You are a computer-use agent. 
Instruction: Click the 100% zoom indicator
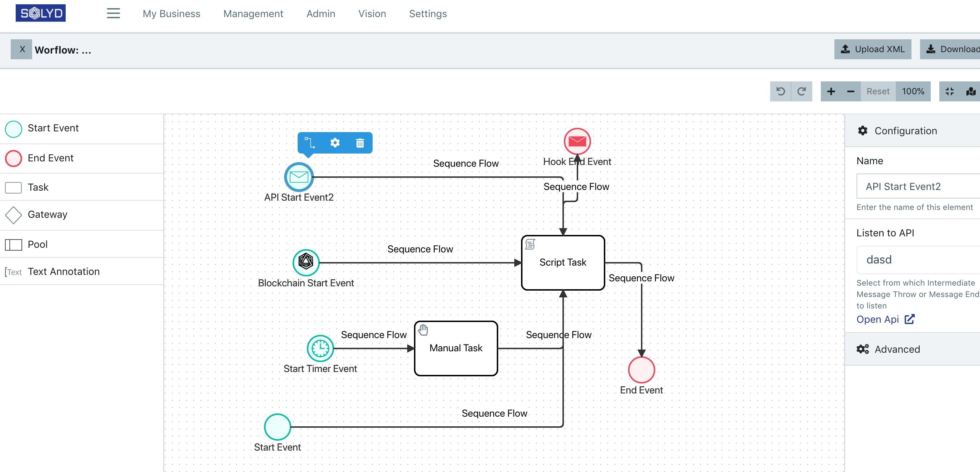point(913,91)
